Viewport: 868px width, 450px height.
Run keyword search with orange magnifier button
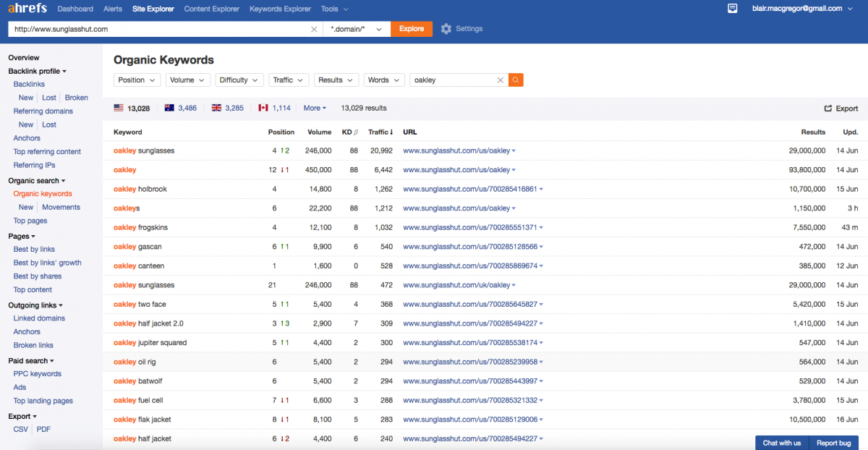coord(516,80)
